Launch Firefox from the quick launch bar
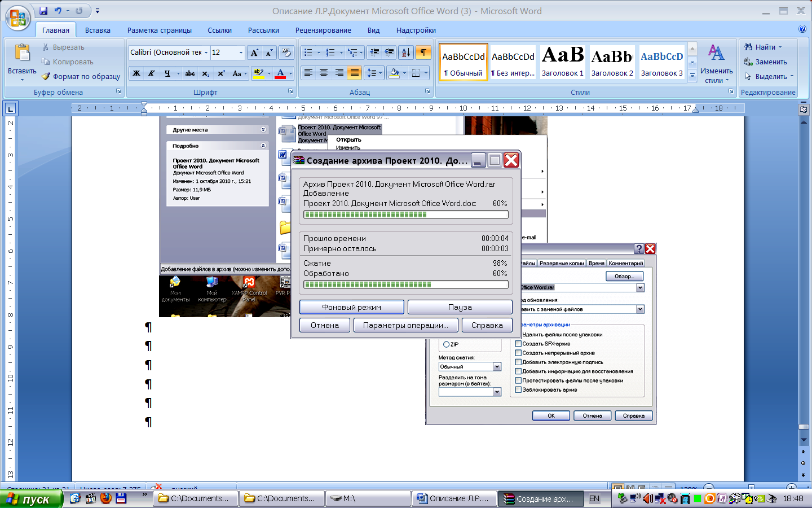812x508 pixels. (105, 498)
